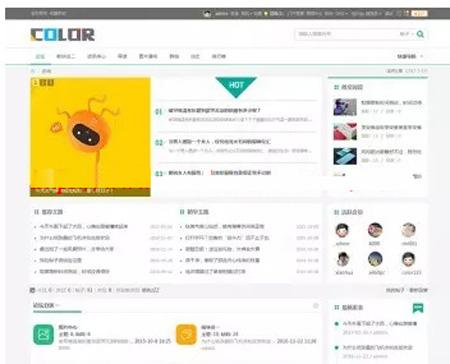The width and height of the screenshot is (450, 364).
Task: Open sidebar thumbnail with red and white shapes
Action: click(345, 132)
